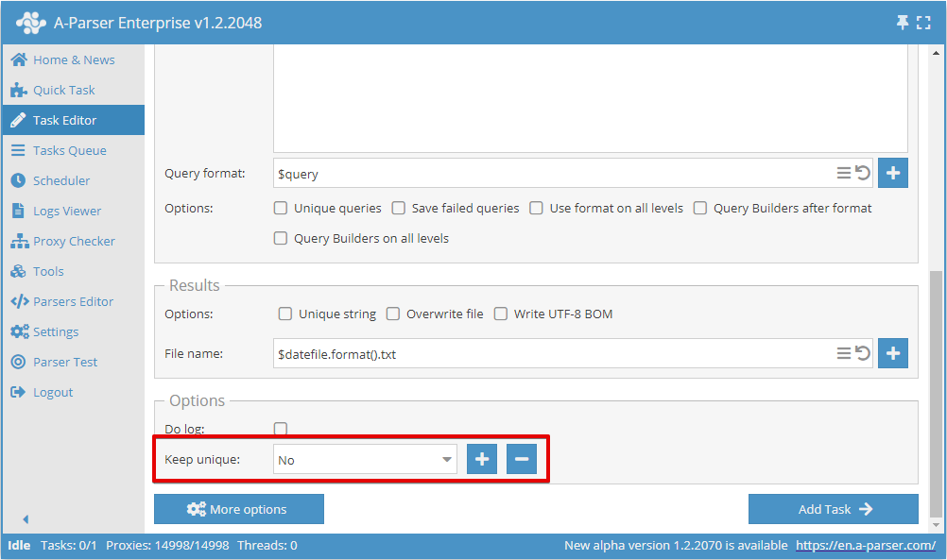Image resolution: width=947 pixels, height=560 pixels.
Task: Open the Scheduler section
Action: tap(60, 180)
